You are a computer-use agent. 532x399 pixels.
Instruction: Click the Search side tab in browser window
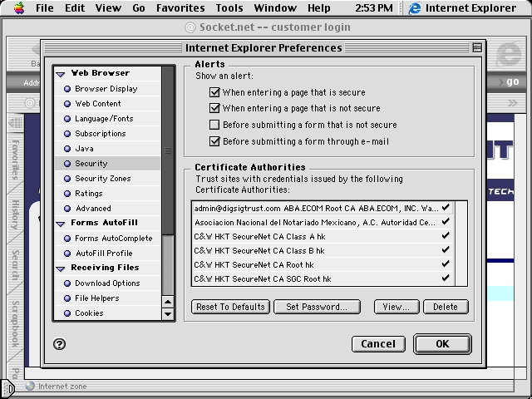(x=15, y=264)
